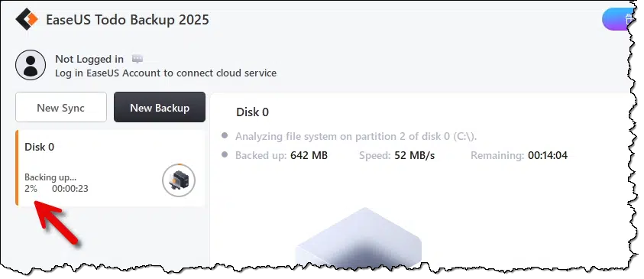
Task: Open the user profile avatar icon
Action: point(31,65)
